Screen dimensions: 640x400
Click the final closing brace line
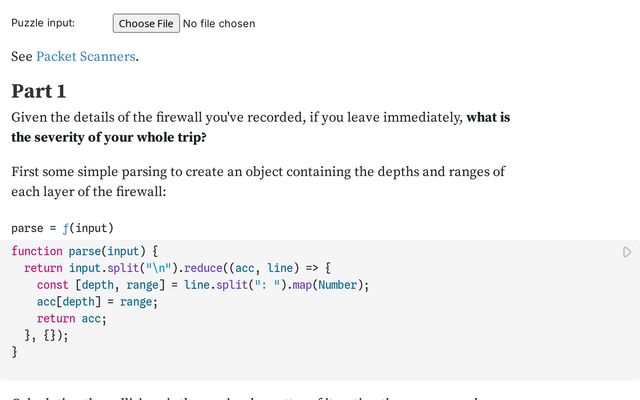point(14,352)
